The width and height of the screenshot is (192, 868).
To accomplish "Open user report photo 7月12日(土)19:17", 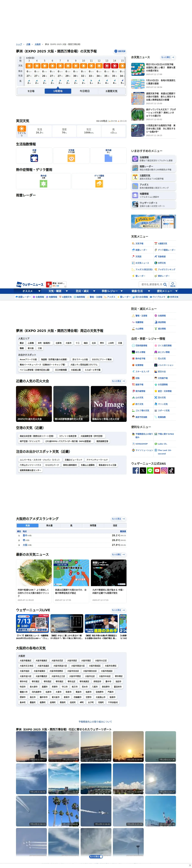I will tap(31, 746).
